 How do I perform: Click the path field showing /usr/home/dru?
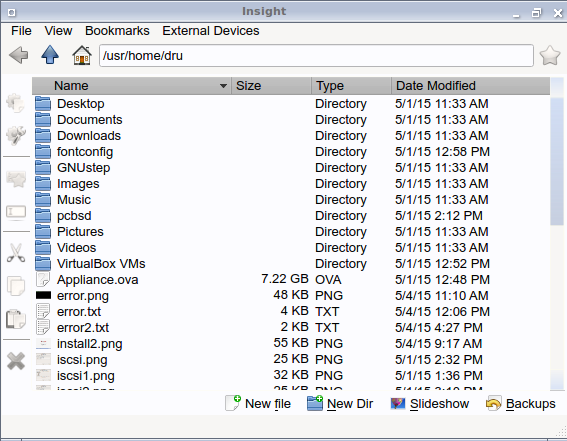316,56
